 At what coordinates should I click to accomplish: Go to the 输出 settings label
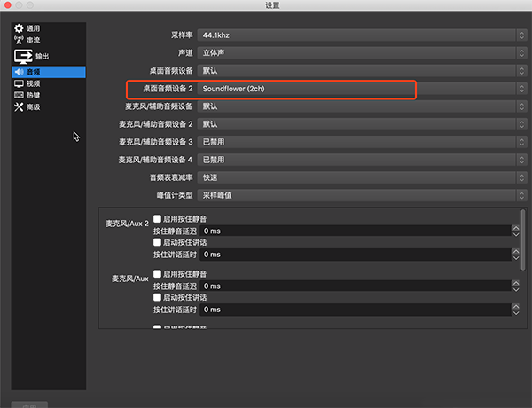point(42,57)
